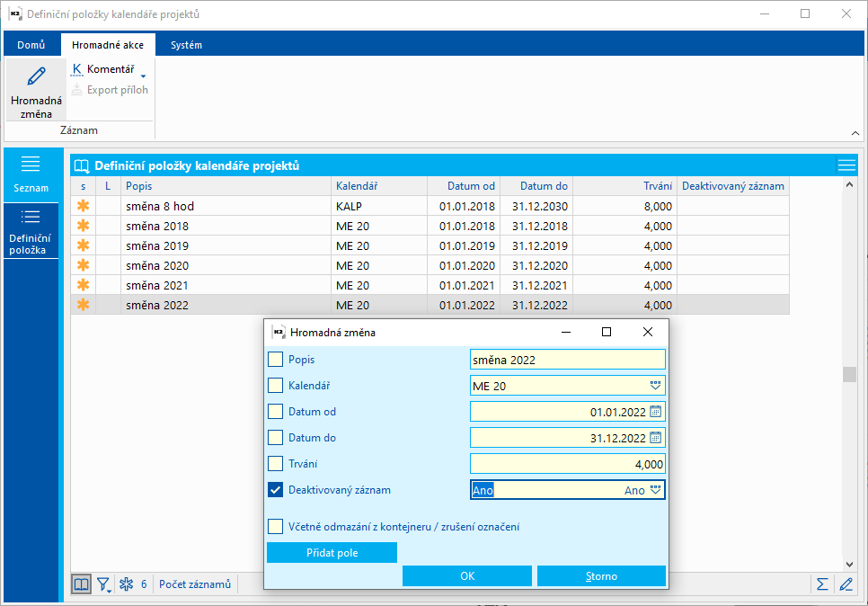Expand the Deaktivovaný záznam Ano dropdown

655,490
